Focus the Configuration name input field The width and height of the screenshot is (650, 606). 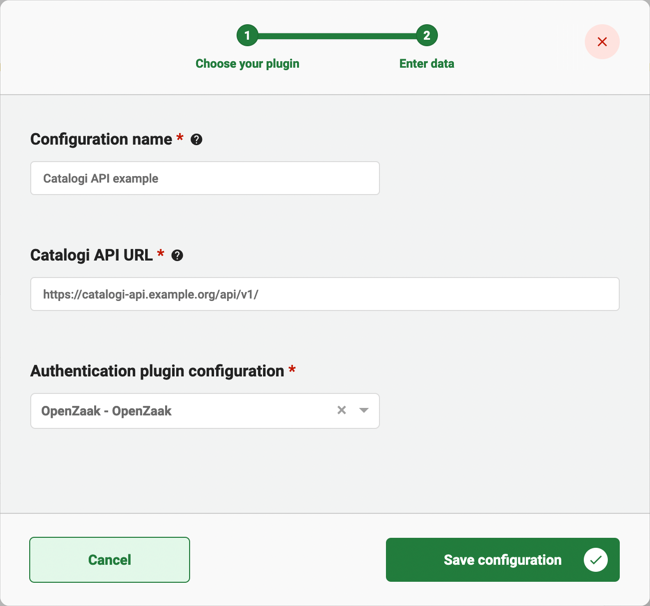coord(205,178)
